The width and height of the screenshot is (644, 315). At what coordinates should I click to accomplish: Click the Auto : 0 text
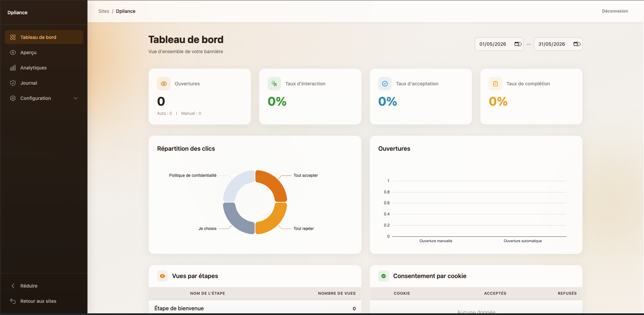point(164,113)
